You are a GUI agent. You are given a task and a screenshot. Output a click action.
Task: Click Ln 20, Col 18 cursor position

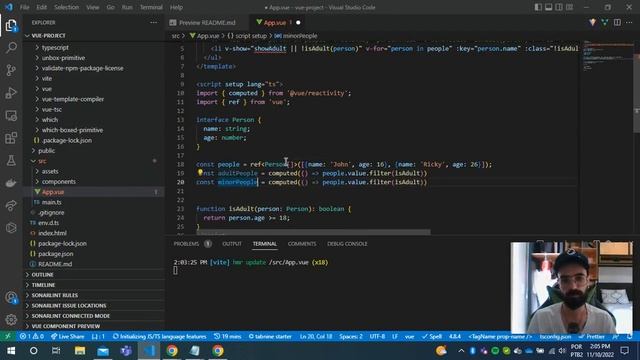click(x=316, y=337)
